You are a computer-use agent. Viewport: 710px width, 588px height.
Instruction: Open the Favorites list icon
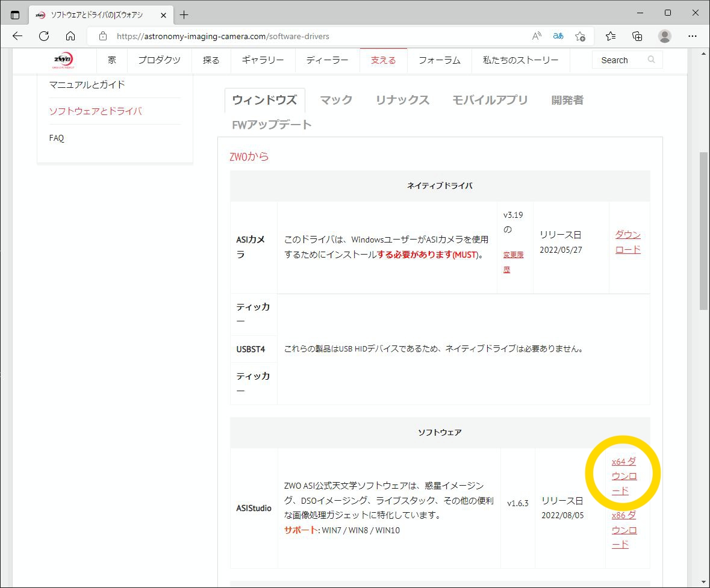click(611, 36)
